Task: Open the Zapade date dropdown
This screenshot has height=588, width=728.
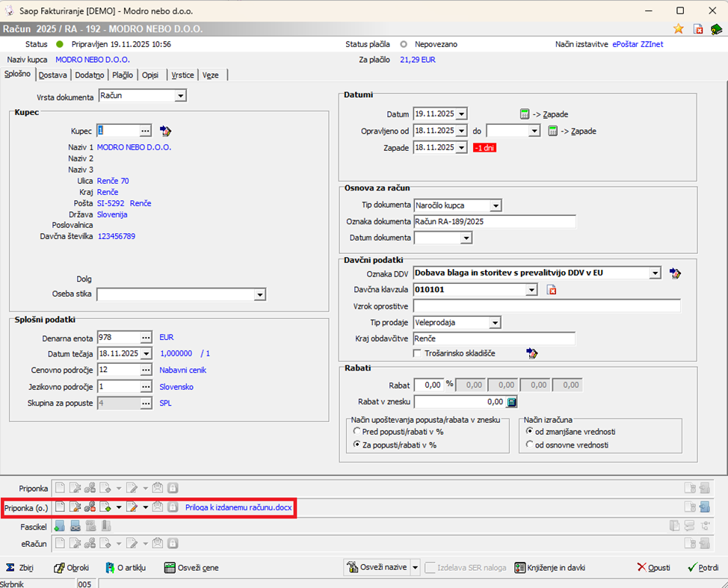Action: pos(461,148)
